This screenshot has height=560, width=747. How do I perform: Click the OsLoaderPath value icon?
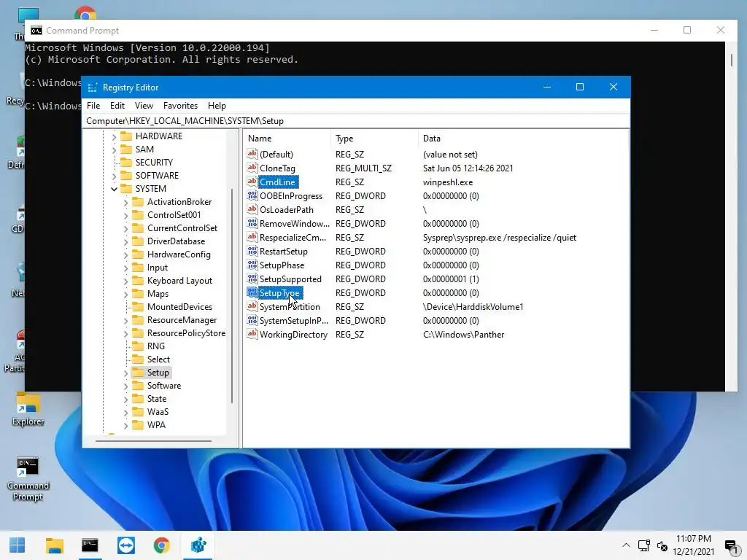click(252, 209)
